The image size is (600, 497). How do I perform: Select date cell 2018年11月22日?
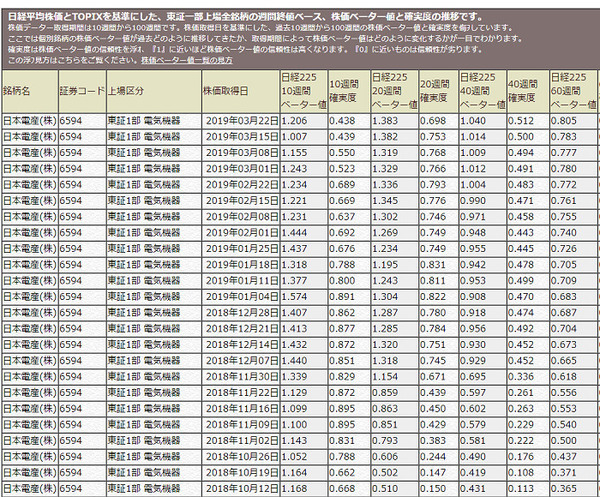click(x=241, y=393)
